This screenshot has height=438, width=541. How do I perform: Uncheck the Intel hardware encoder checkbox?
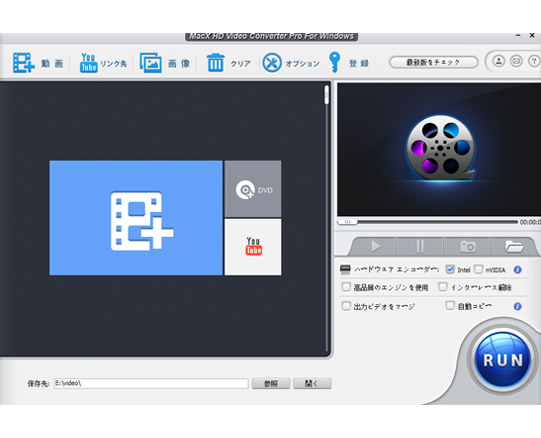tap(450, 269)
